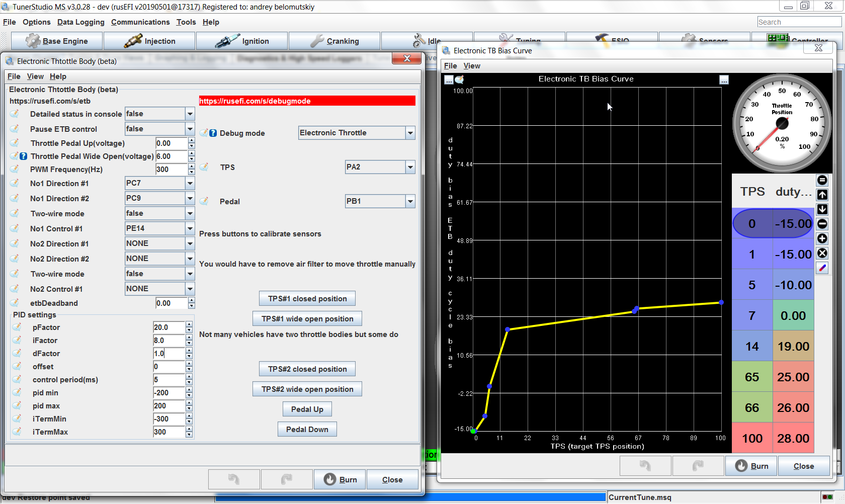Image resolution: width=845 pixels, height=504 pixels.
Task: Click the undo arrow in the Bias Curve window
Action: point(645,466)
